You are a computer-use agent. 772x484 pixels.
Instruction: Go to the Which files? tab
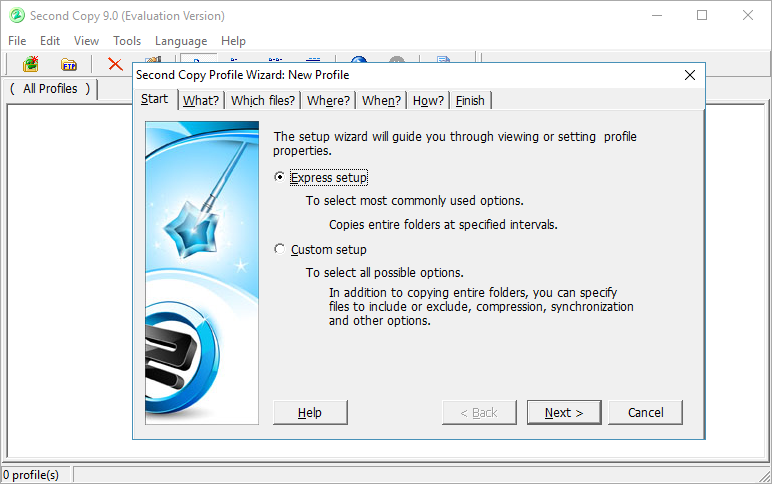[262, 100]
